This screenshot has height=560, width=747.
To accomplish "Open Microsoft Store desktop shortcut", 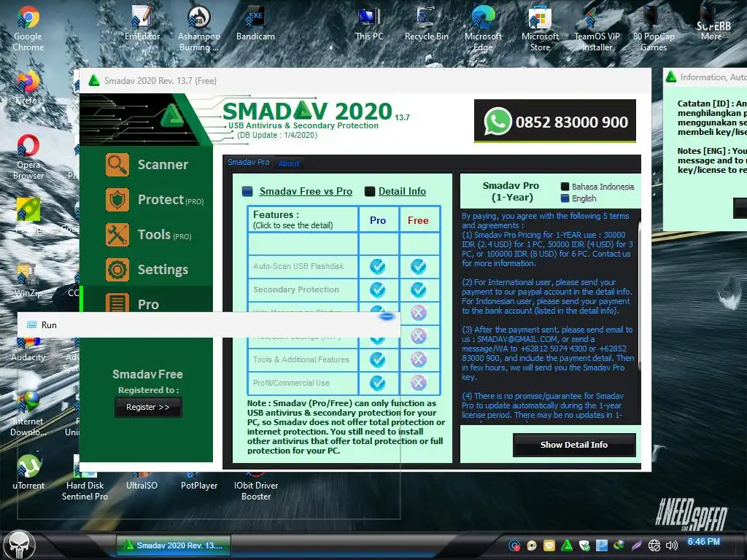I will coord(540,28).
